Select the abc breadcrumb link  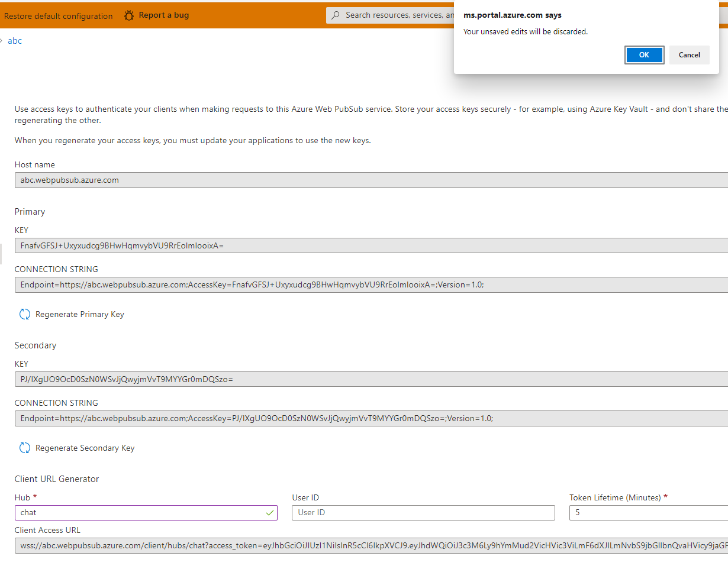(x=14, y=40)
